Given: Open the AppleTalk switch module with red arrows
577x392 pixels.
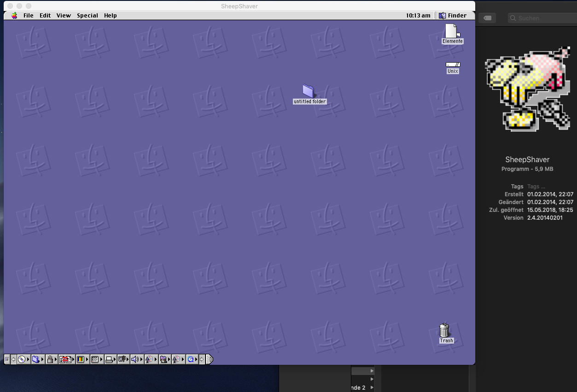Looking at the screenshot, I should point(67,359).
